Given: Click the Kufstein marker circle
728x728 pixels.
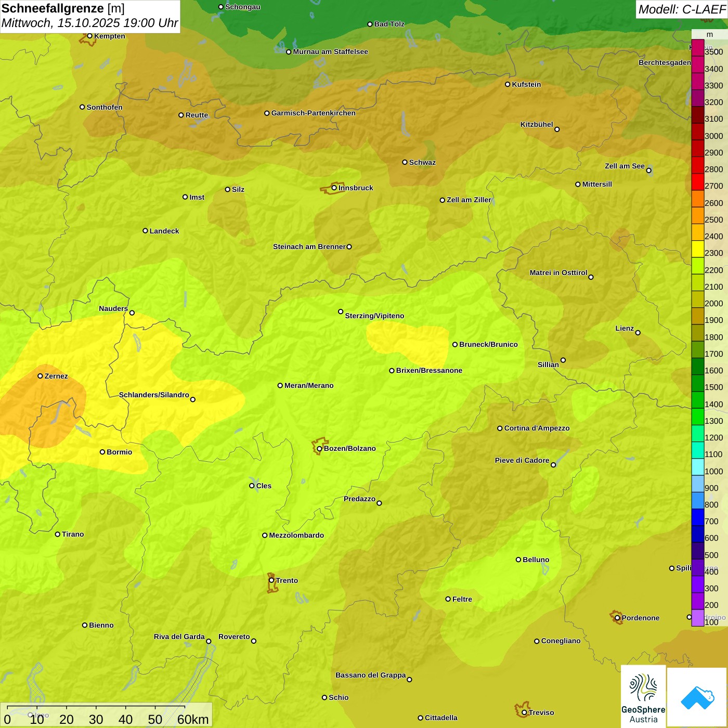Looking at the screenshot, I should click(508, 84).
